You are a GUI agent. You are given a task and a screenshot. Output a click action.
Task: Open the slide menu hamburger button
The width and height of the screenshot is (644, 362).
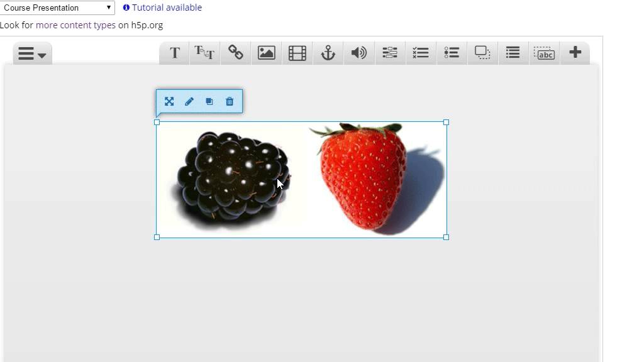(32, 53)
